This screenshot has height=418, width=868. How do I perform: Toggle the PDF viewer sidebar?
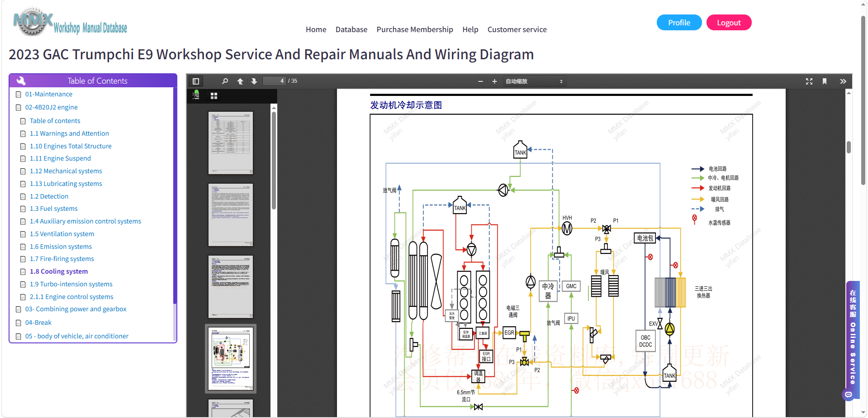(196, 81)
